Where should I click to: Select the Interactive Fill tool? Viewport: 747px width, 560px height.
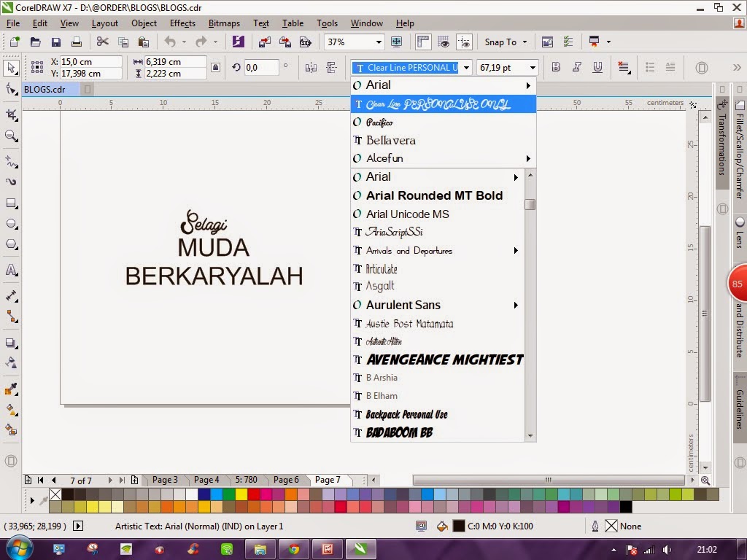(12, 410)
